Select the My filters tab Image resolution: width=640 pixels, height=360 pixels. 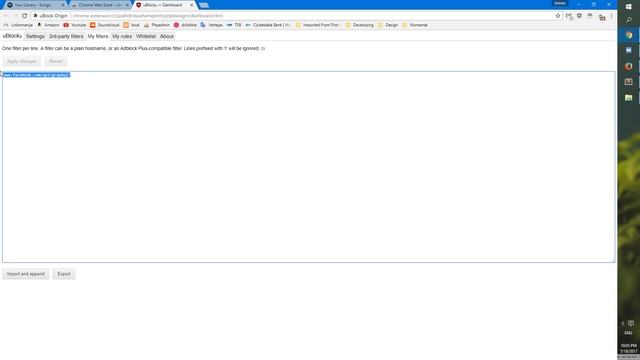point(98,36)
